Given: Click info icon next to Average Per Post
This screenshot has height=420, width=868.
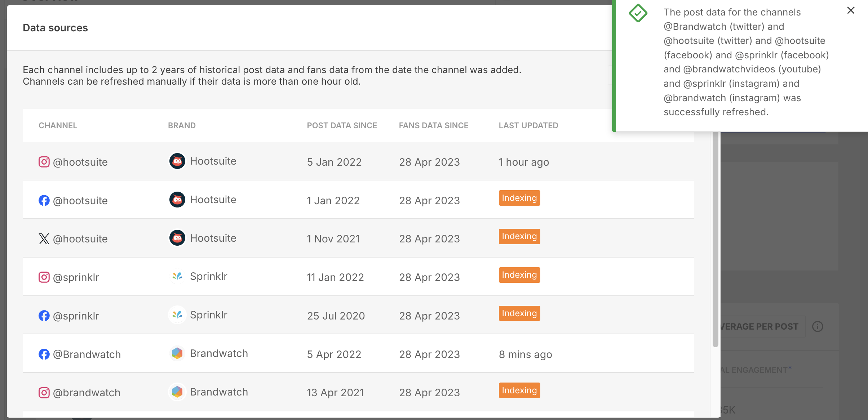Looking at the screenshot, I should click(x=818, y=326).
